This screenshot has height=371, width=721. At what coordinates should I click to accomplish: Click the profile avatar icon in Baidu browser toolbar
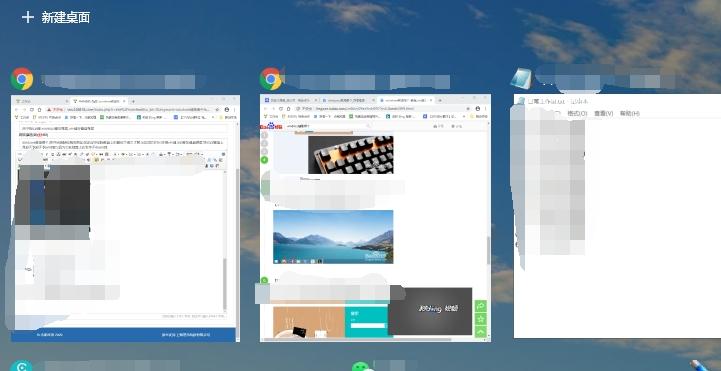tap(478, 109)
